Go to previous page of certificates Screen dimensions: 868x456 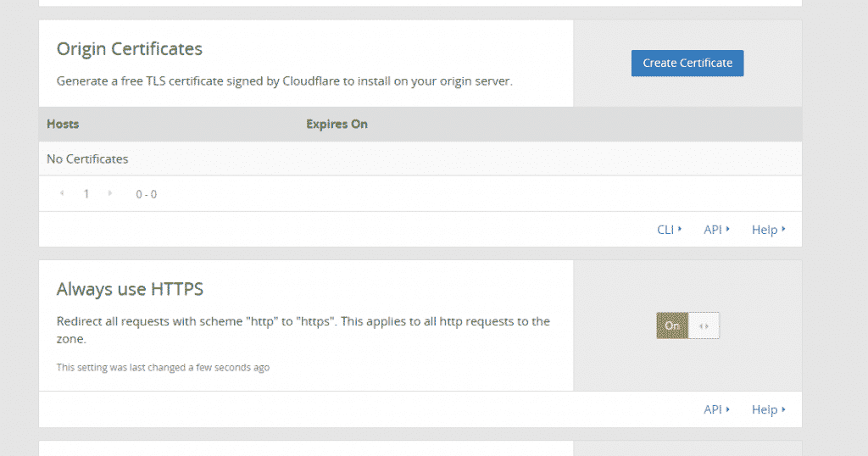pos(62,194)
